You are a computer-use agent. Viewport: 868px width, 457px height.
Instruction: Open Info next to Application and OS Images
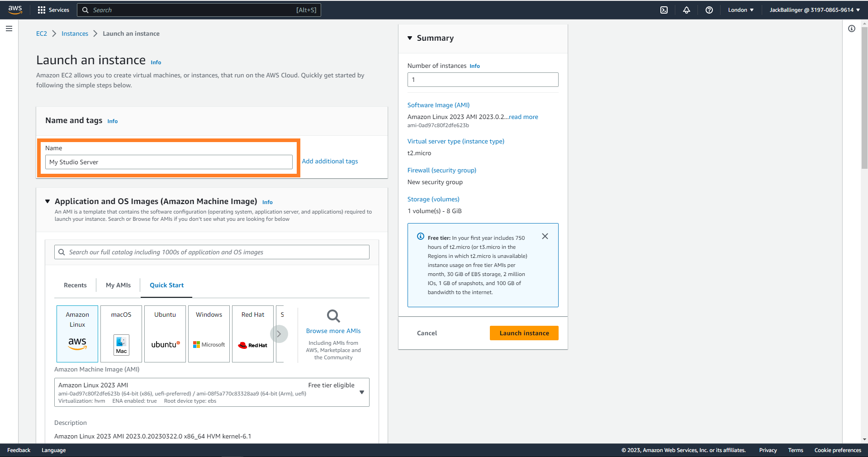[x=267, y=202]
